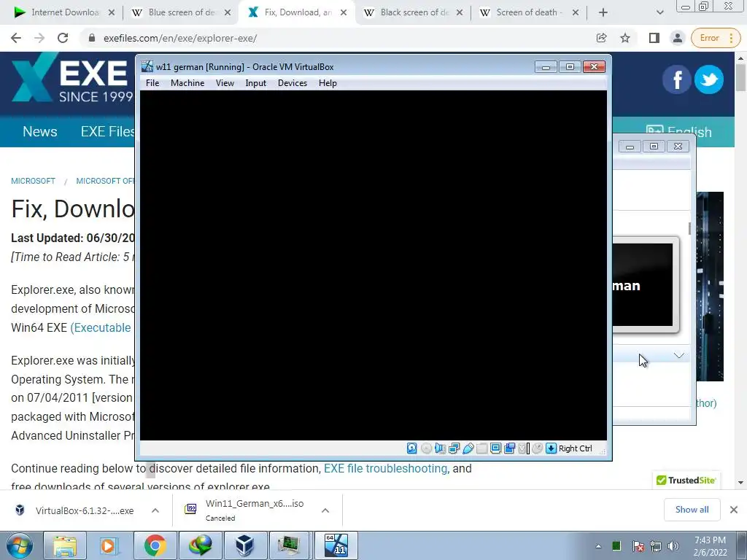Click the shared folders indicator in VirtualBox
Viewport: 747px width, 560px height.
481,448
